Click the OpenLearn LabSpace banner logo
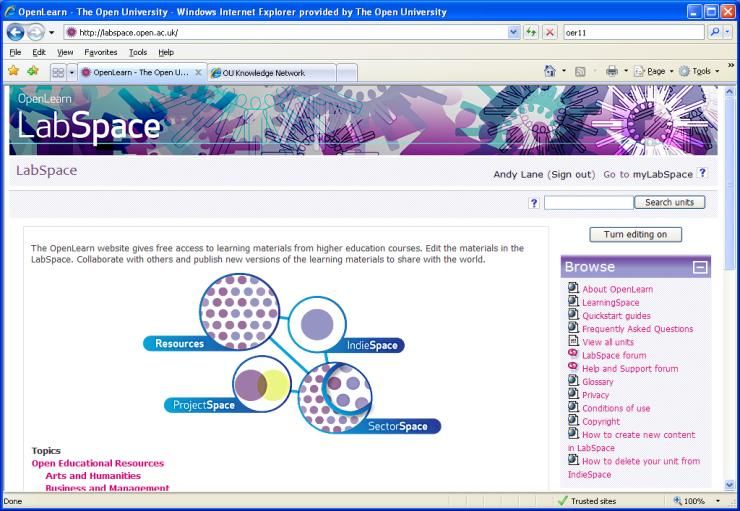The width and height of the screenshot is (740, 511). tap(89, 120)
